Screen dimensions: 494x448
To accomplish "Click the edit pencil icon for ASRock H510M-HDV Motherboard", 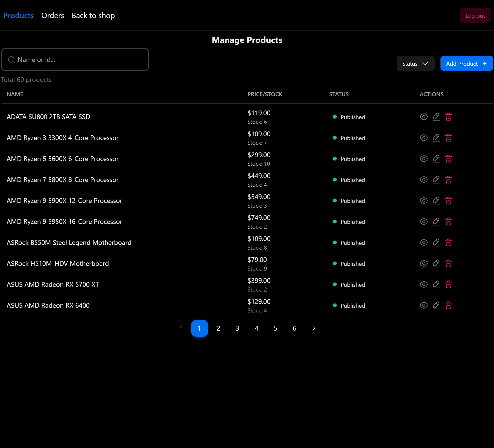I will tap(436, 263).
